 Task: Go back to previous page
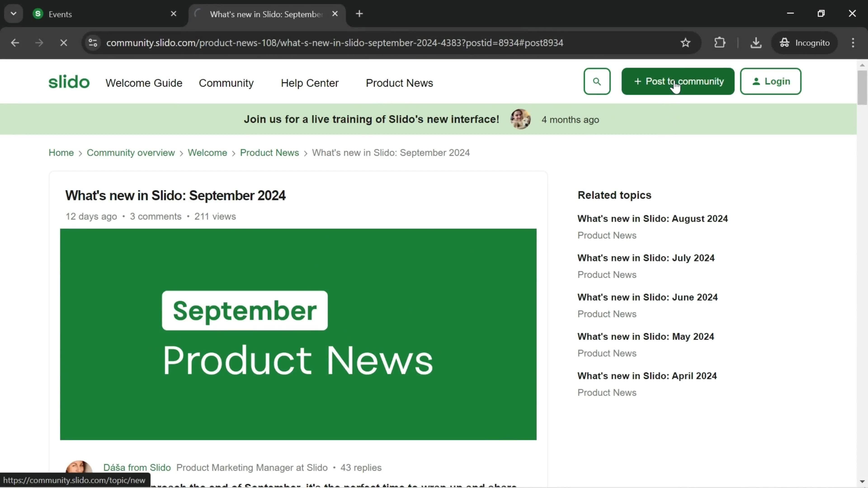click(x=15, y=43)
